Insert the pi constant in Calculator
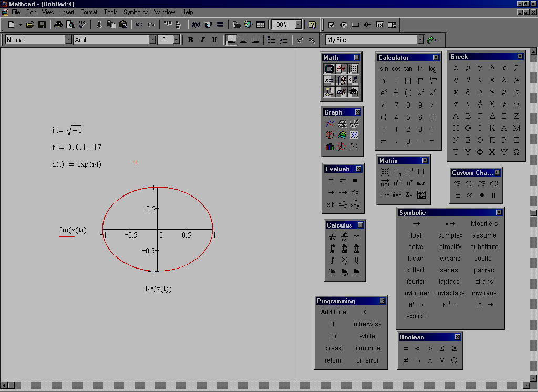Screen dimensions: 538x392 (384, 105)
